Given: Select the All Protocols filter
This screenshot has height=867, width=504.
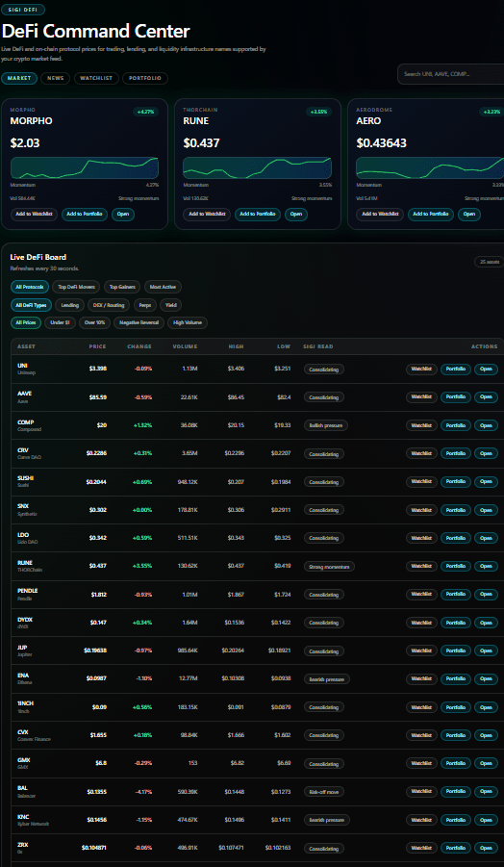Looking at the screenshot, I should click(29, 287).
